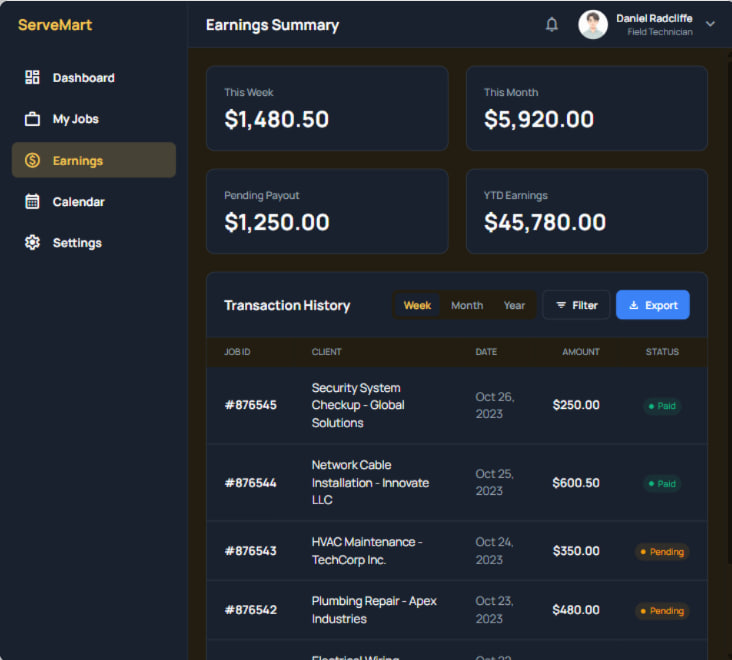The height and width of the screenshot is (660, 732).
Task: Open notifications bell
Action: (552, 24)
